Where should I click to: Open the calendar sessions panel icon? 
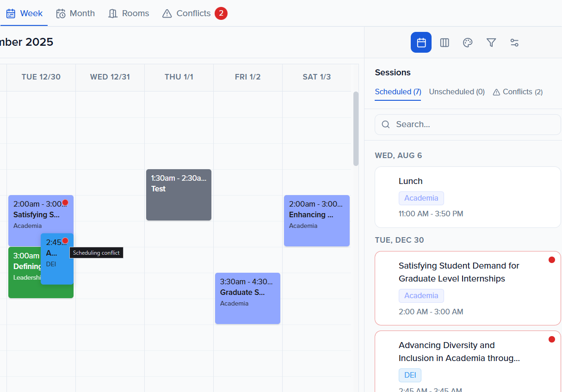pyautogui.click(x=421, y=43)
